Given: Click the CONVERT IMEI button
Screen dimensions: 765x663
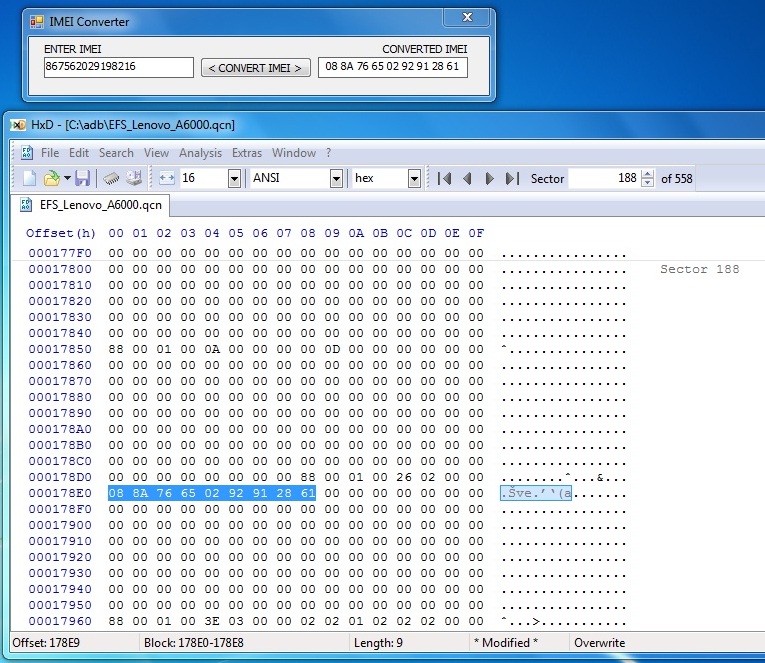Looking at the screenshot, I should [x=256, y=68].
